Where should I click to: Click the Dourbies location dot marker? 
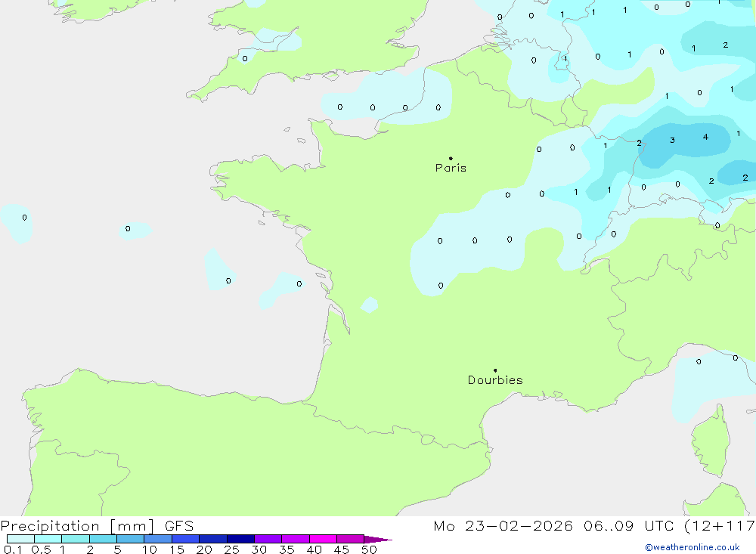[495, 370]
